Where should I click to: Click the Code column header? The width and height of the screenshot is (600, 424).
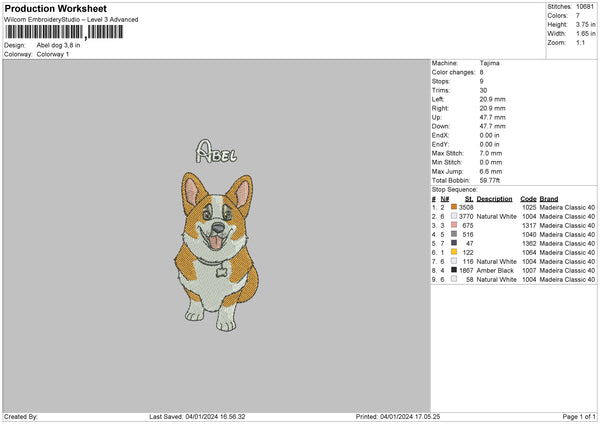(x=528, y=198)
